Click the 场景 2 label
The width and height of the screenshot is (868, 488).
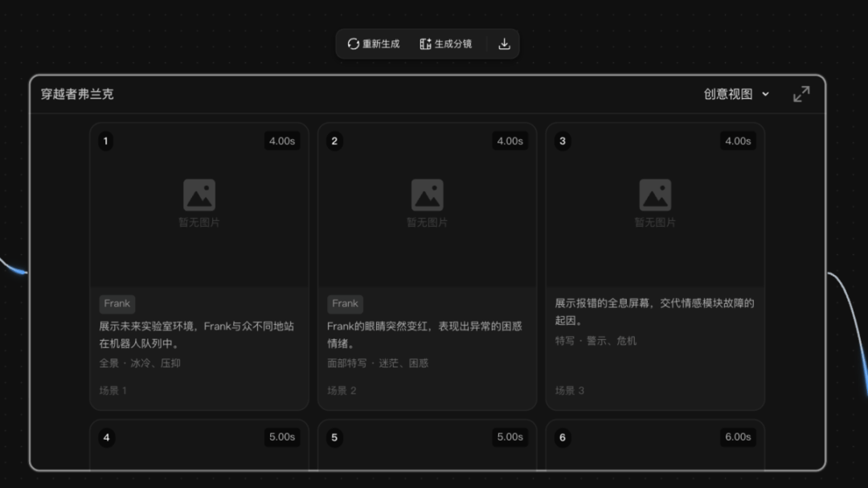point(342,391)
